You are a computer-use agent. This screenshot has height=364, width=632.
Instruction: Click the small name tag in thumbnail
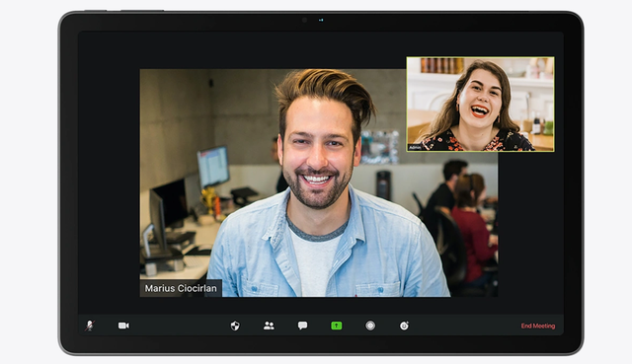(415, 148)
